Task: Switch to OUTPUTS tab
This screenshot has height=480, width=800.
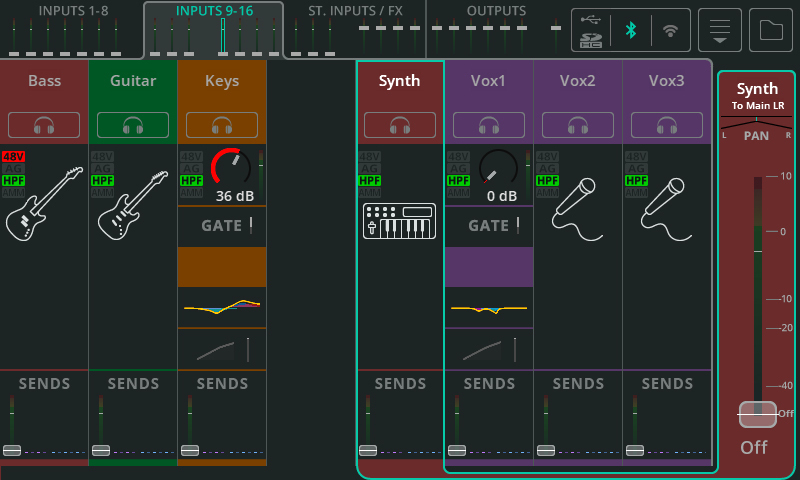Action: tap(496, 30)
